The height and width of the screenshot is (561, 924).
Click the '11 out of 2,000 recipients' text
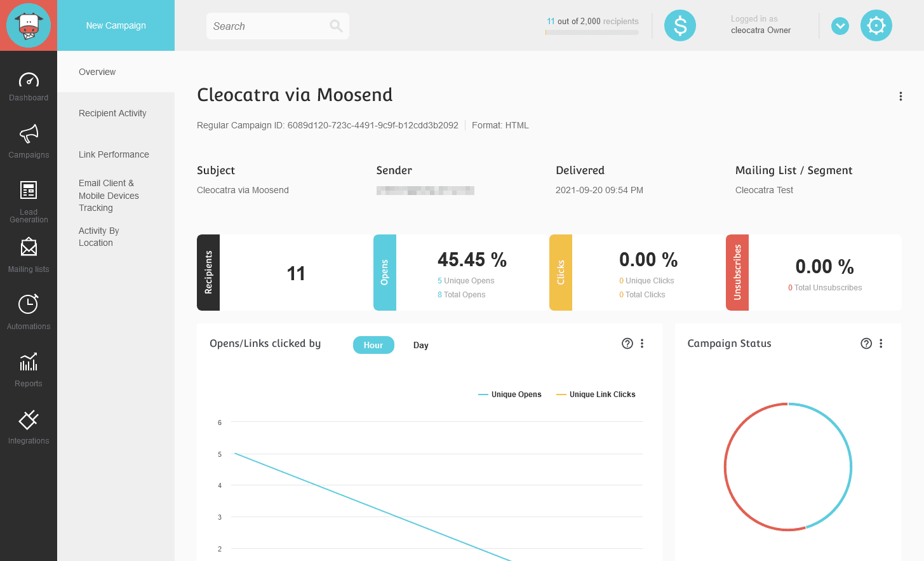tap(593, 21)
